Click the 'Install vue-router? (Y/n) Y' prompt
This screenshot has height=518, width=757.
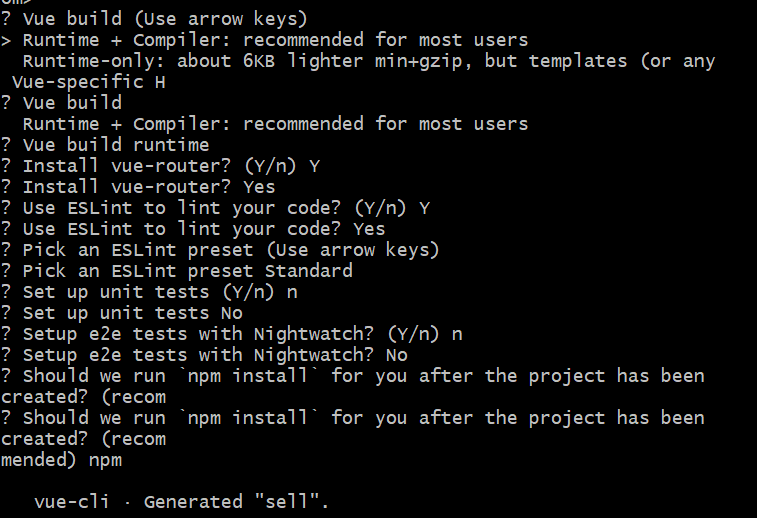[x=170, y=165]
